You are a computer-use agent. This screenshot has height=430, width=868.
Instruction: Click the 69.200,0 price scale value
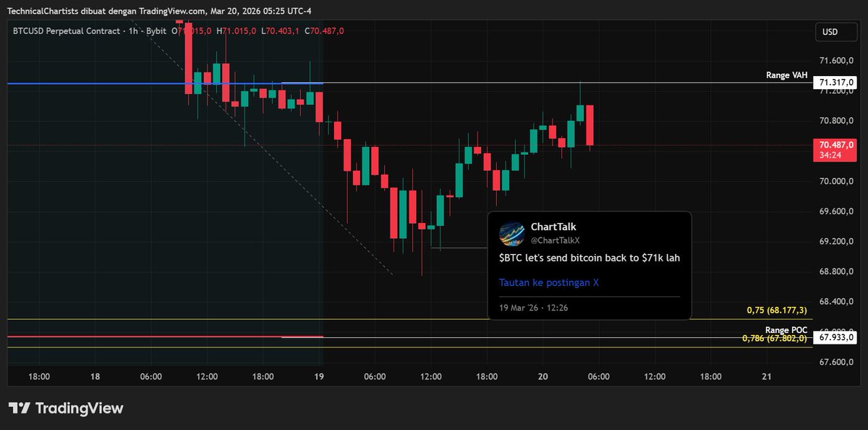tap(838, 242)
